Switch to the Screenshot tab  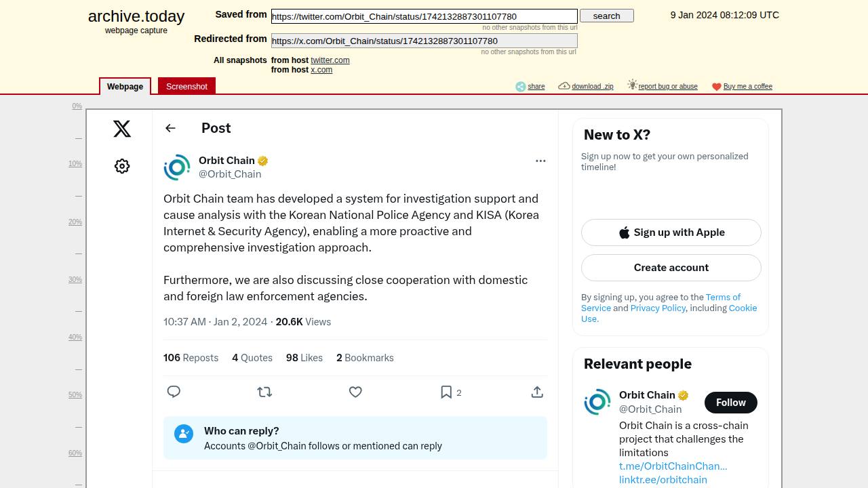click(x=186, y=86)
